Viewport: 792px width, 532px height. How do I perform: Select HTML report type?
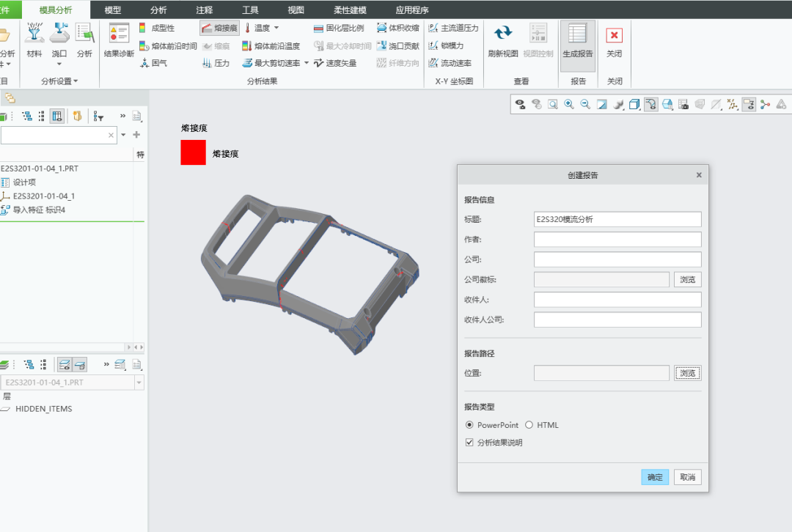click(x=542, y=425)
